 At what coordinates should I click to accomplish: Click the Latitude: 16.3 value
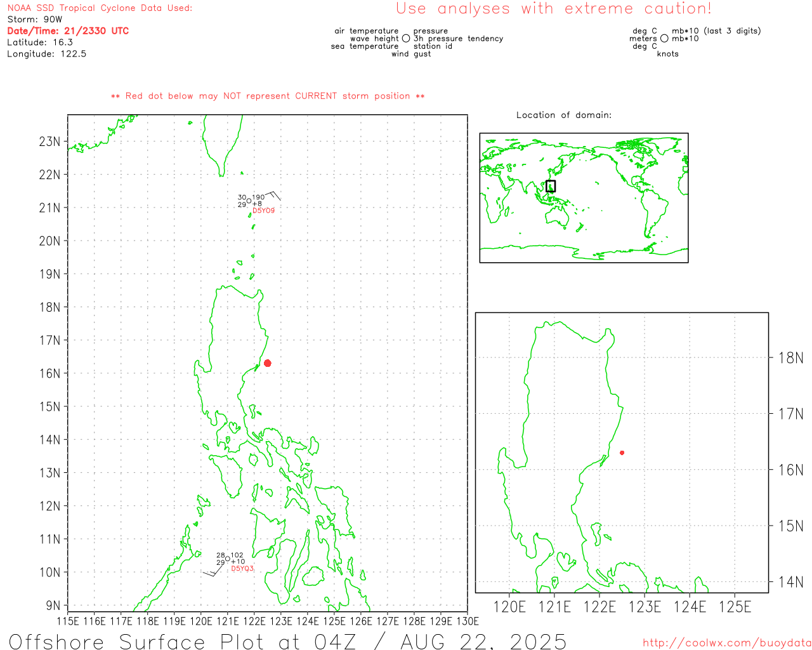tap(40, 43)
